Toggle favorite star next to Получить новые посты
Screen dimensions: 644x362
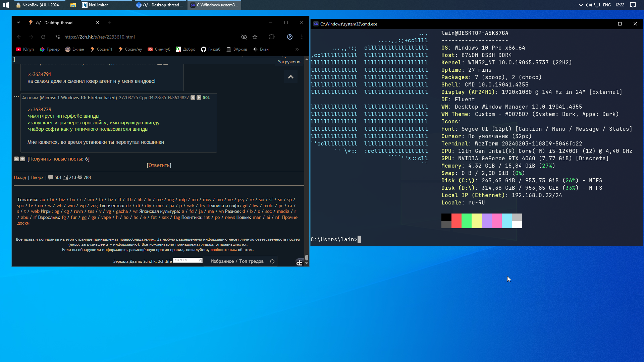coord(22,159)
